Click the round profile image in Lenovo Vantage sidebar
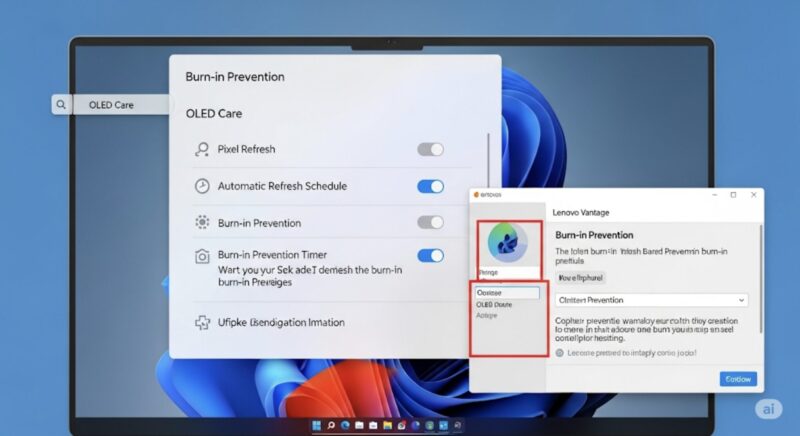Image resolution: width=800 pixels, height=436 pixels. [x=508, y=243]
